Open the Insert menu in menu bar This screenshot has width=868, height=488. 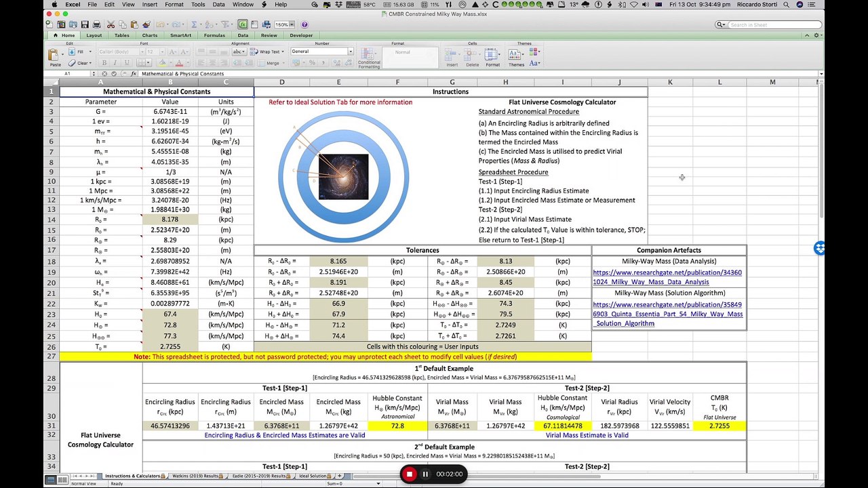150,4
